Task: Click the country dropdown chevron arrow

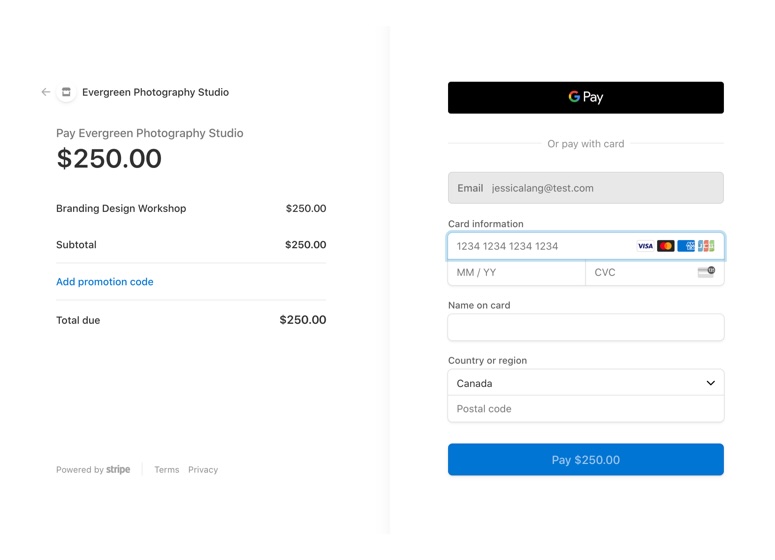Action: 711,383
